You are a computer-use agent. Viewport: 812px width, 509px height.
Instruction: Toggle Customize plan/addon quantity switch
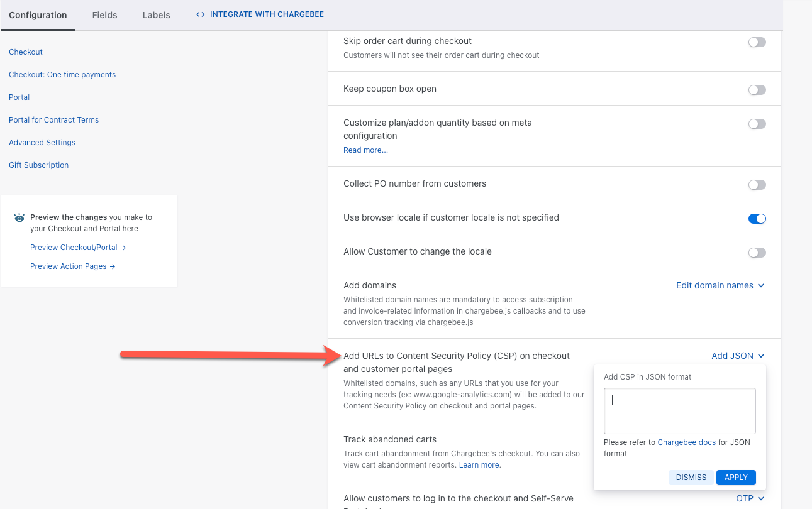pos(757,124)
